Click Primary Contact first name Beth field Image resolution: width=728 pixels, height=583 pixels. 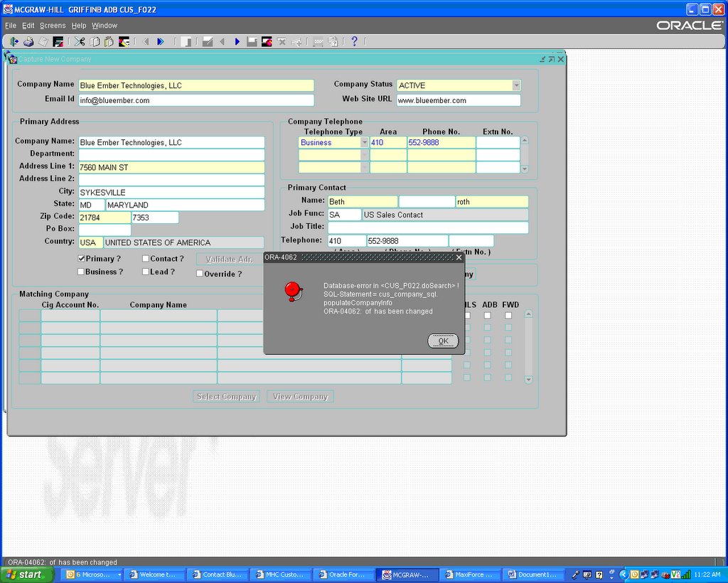pos(363,201)
